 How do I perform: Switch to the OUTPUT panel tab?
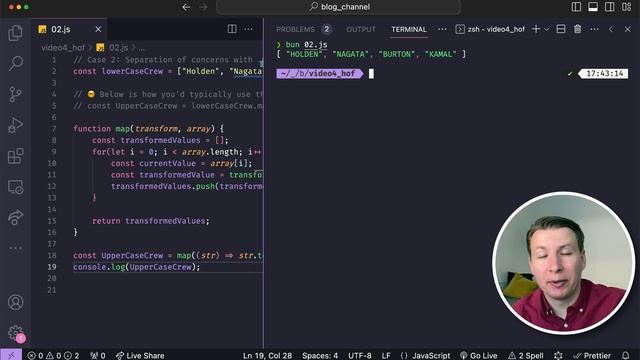tap(361, 29)
